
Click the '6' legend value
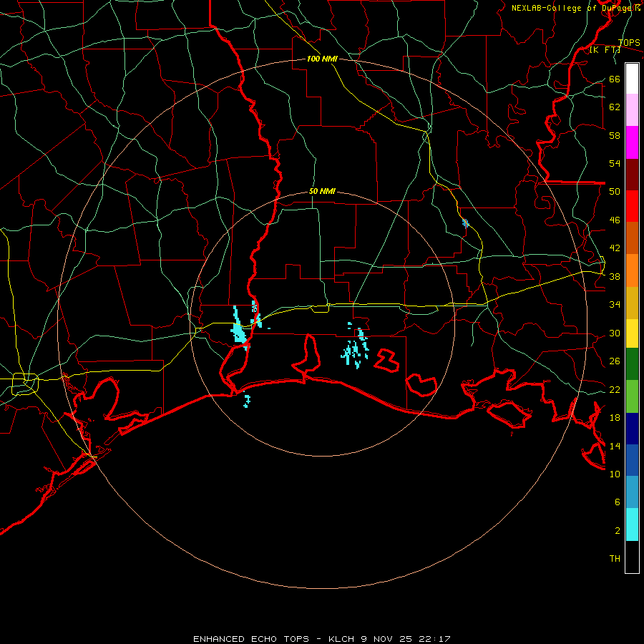pyautogui.click(x=618, y=502)
